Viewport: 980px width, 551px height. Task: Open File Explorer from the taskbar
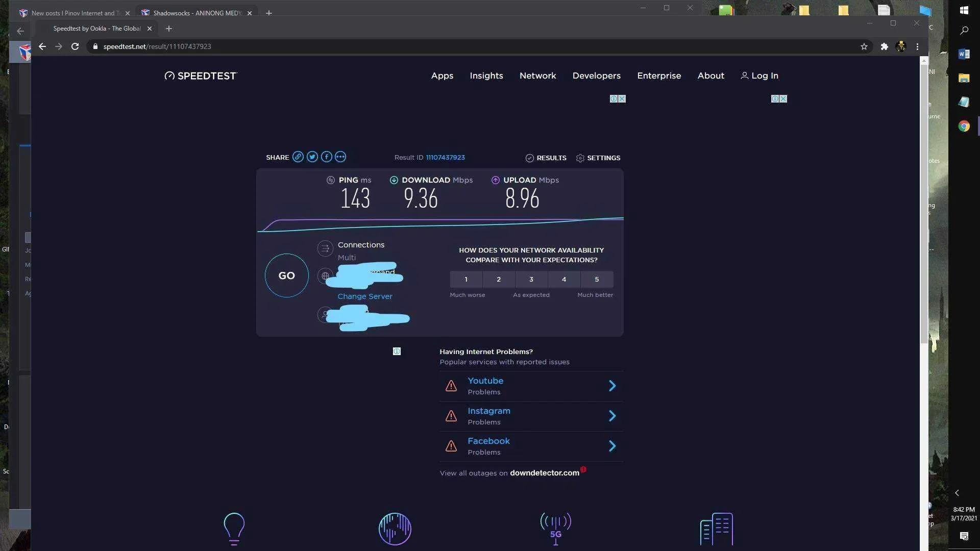pos(964,78)
